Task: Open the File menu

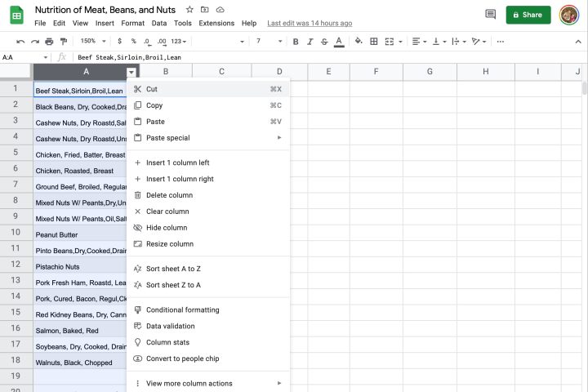Action: pyautogui.click(x=40, y=23)
